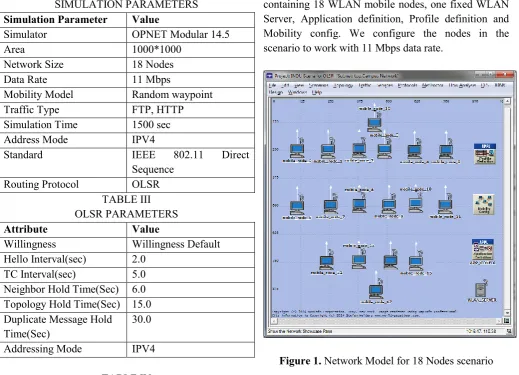Click the Duplicate Message Hold value '30.0'
The image size is (519, 375).
(142, 319)
